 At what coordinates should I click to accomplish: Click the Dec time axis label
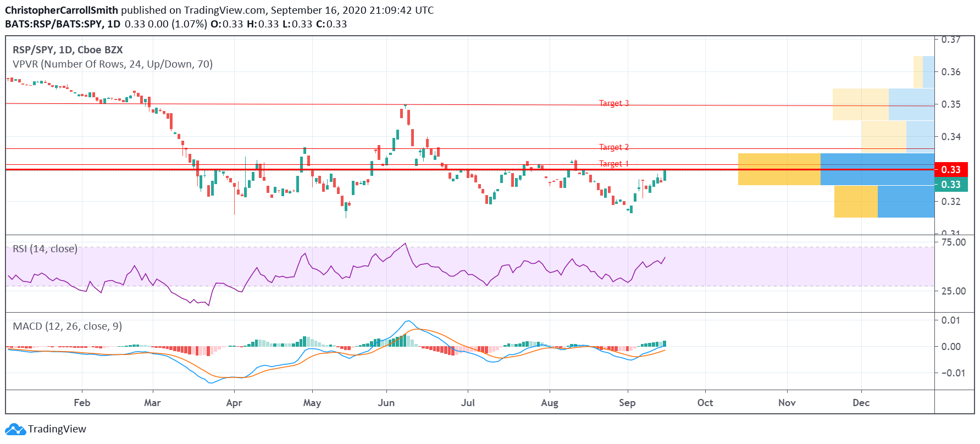tap(861, 403)
